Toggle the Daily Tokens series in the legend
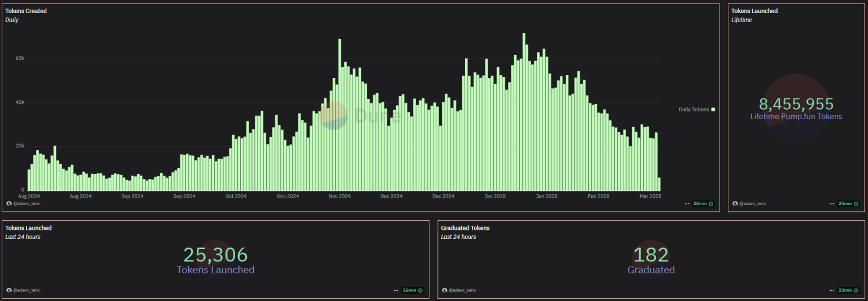This screenshot has width=868, height=301. 693,110
